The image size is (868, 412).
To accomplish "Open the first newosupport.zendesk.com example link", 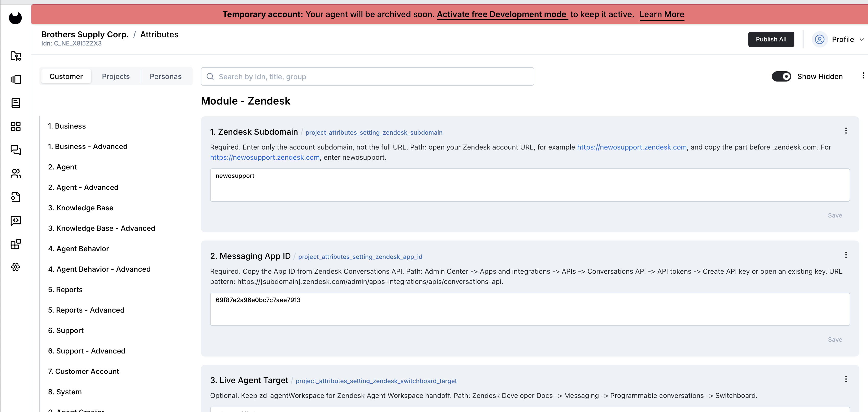I will point(632,147).
